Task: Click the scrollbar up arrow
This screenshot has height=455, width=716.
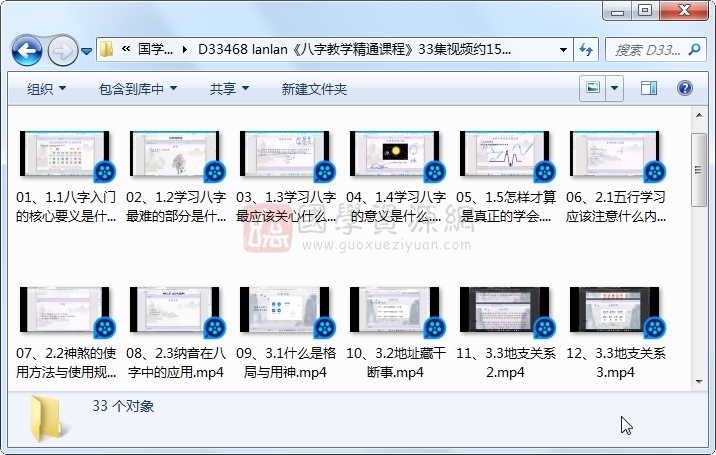Action: 699,115
